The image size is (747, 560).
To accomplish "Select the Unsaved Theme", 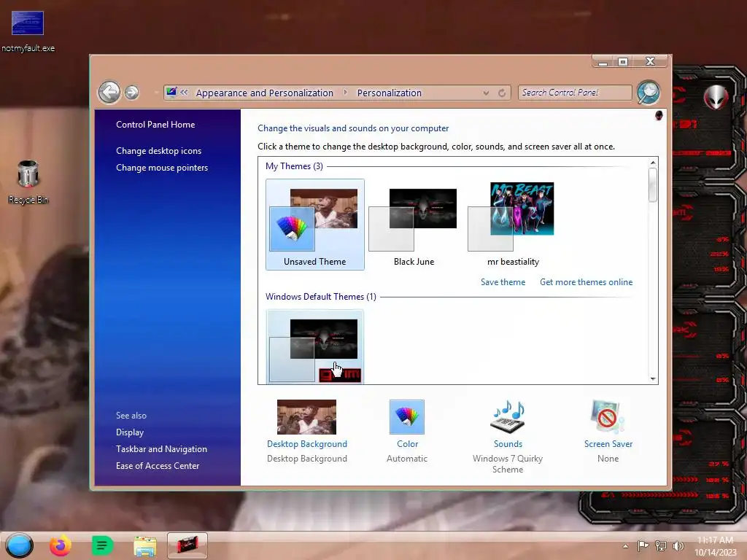I will 315,225.
